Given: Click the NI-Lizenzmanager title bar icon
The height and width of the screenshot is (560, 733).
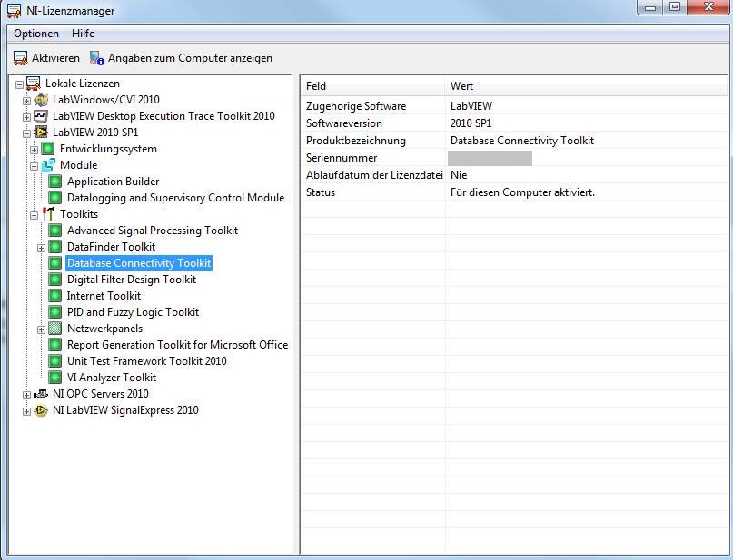Looking at the screenshot, I should [14, 10].
